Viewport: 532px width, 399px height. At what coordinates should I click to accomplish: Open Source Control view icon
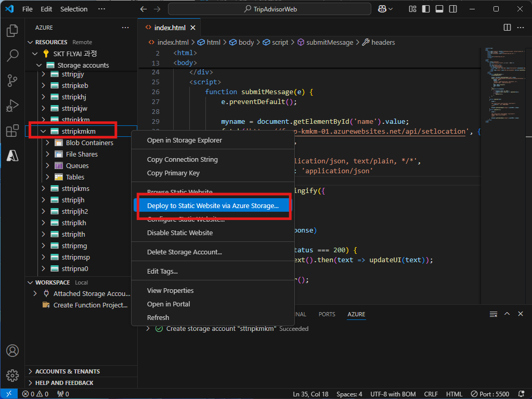pos(12,81)
